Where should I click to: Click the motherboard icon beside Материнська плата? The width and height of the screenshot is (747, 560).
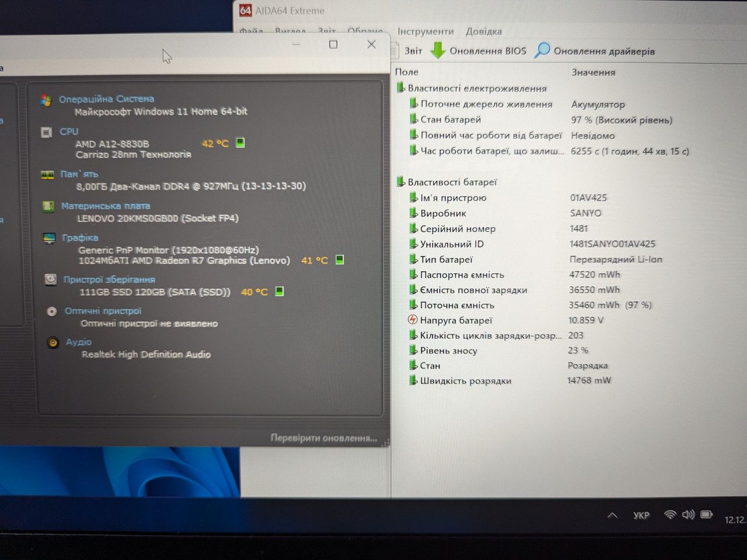48,206
